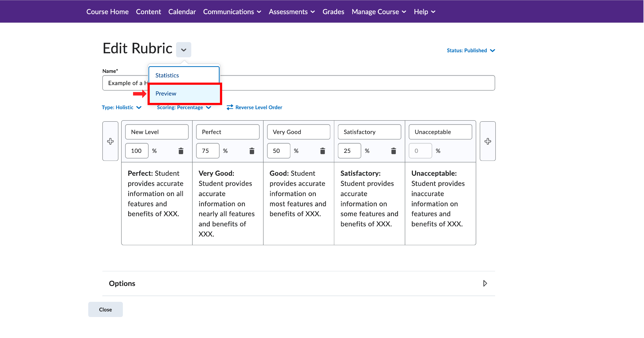Screen dimensions: 644x338
Task: Click the Reverse Level Order arrows icon
Action: tap(230, 107)
